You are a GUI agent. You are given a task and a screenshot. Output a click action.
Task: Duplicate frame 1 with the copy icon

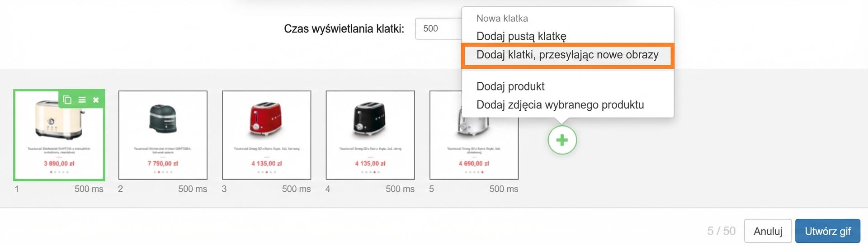tap(67, 100)
